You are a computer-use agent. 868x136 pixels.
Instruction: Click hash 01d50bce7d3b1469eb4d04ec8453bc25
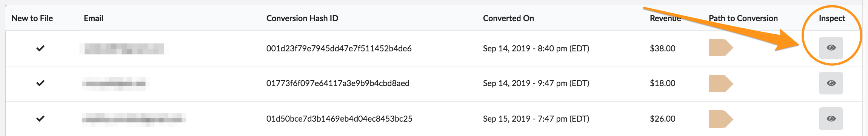[x=339, y=119]
